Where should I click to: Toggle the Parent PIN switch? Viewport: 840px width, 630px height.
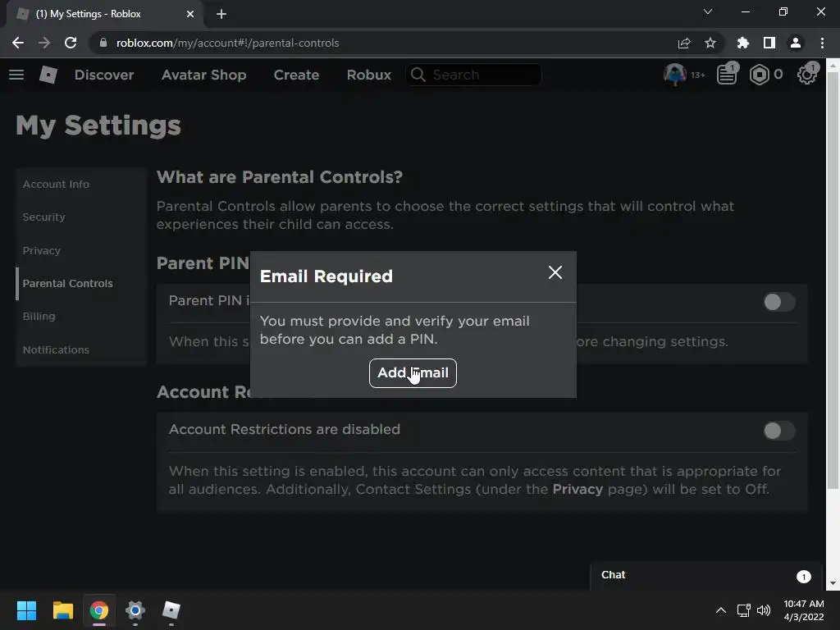coord(779,302)
